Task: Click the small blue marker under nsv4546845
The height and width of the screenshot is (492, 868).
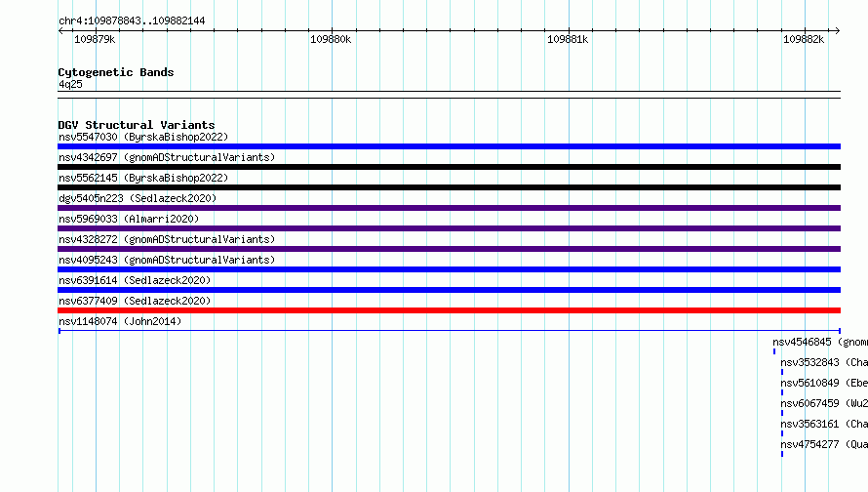Action: pos(774,351)
